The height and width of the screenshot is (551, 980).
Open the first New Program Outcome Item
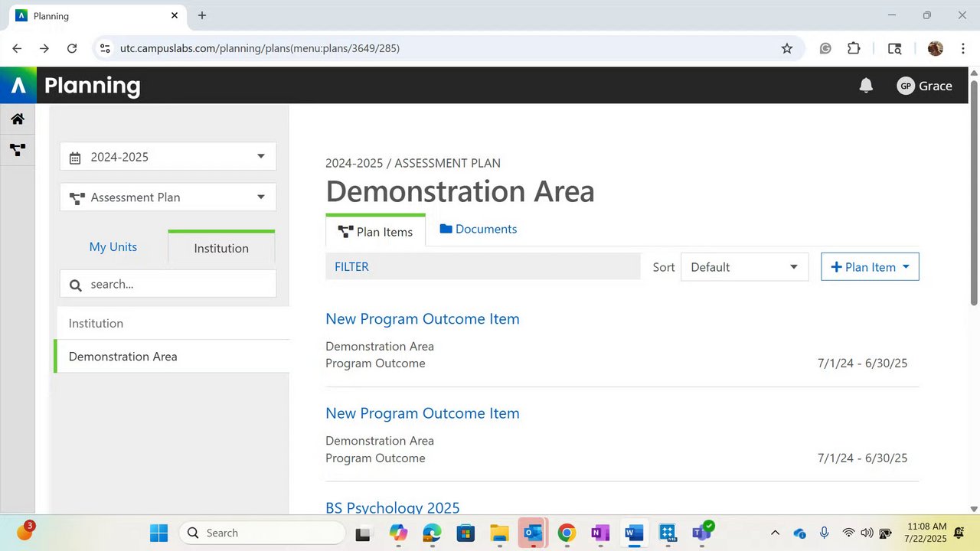422,319
